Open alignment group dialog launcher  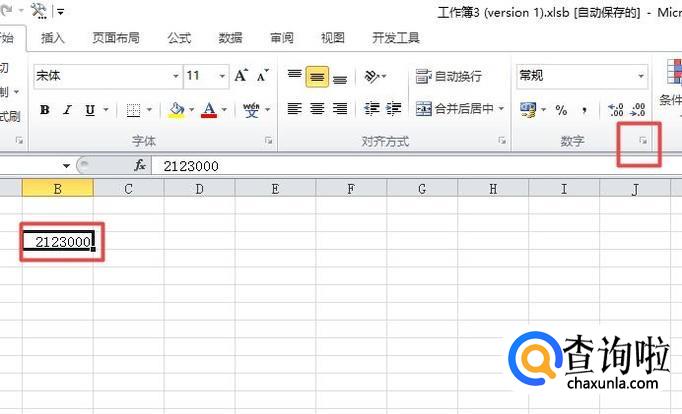502,140
